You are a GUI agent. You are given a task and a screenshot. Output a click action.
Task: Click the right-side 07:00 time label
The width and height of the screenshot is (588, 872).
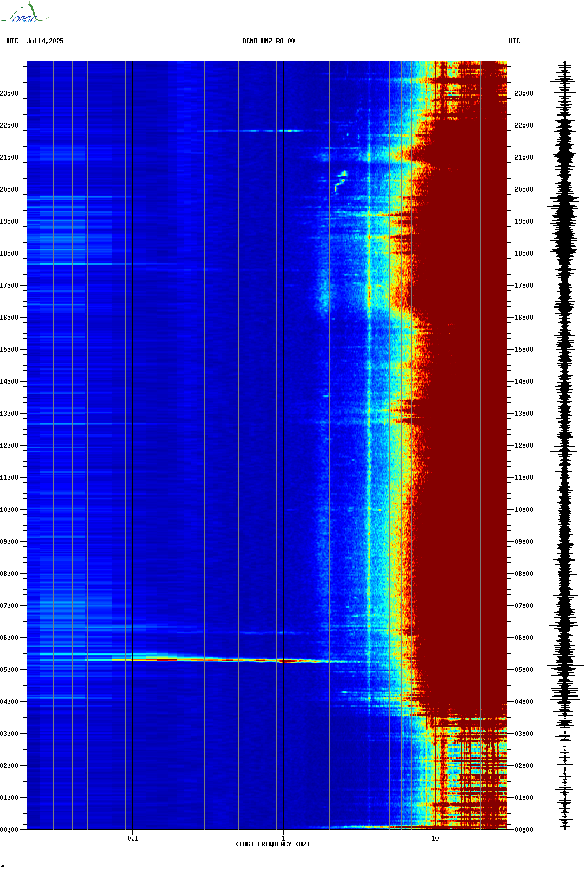[x=524, y=606]
